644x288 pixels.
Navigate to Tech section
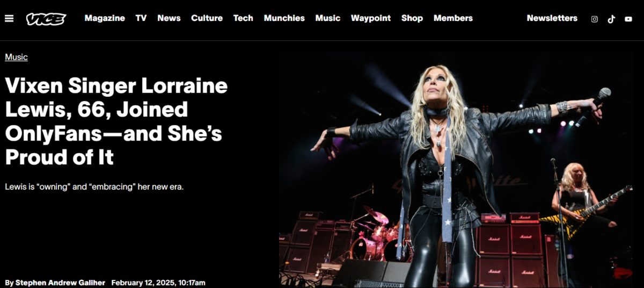(243, 18)
